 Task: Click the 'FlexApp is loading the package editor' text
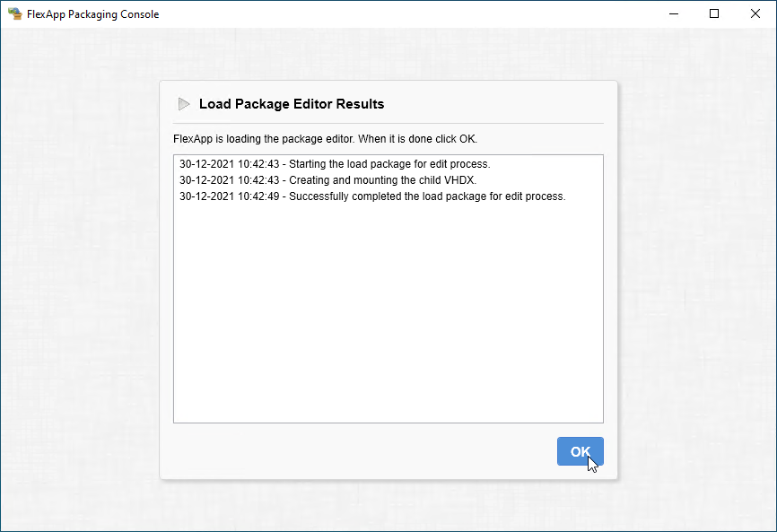[x=325, y=139]
